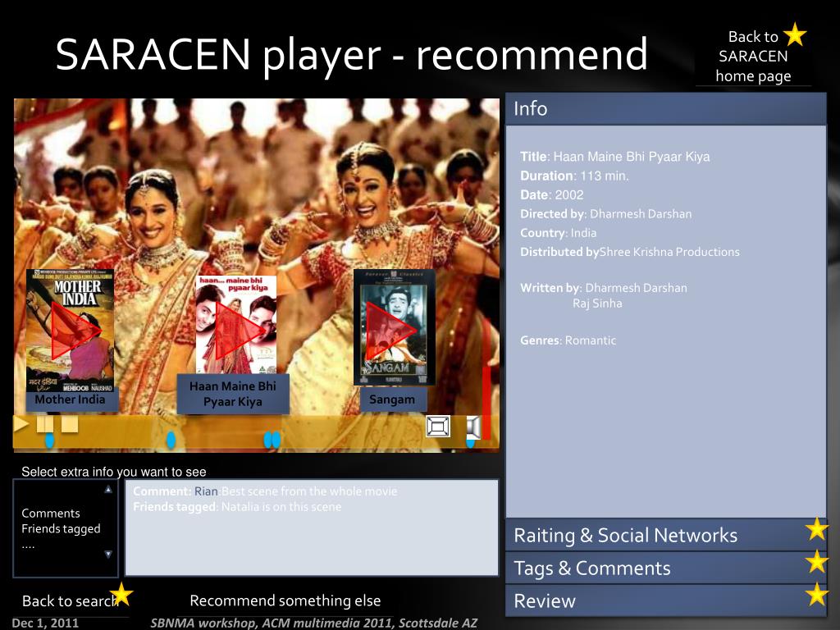Go Back to search
Screen dimensions: 840x630
point(68,601)
